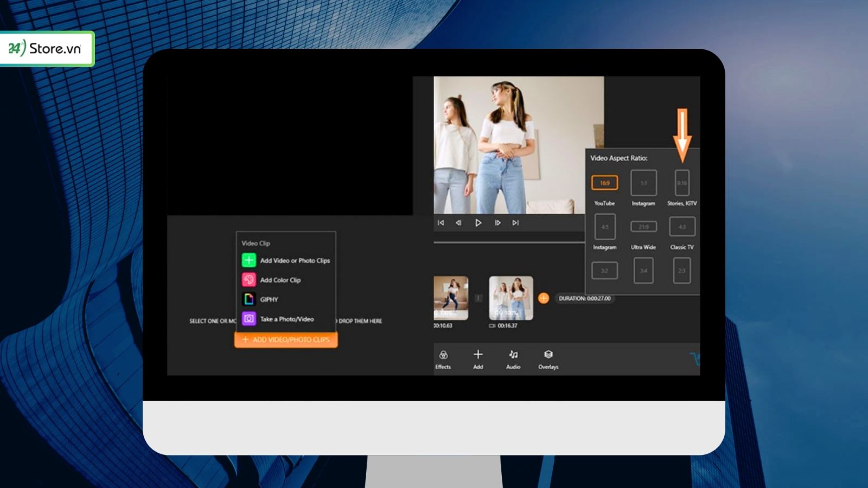The height and width of the screenshot is (488, 868).
Task: Click the playback seek bar under the preview
Action: [509, 242]
